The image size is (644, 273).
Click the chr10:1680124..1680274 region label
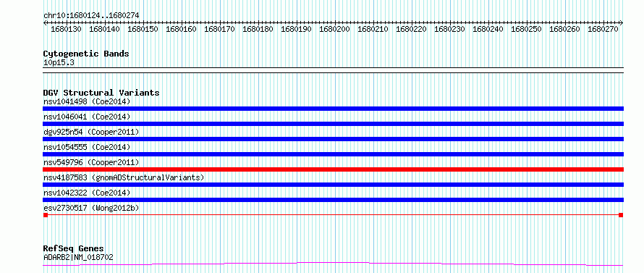tap(91, 16)
